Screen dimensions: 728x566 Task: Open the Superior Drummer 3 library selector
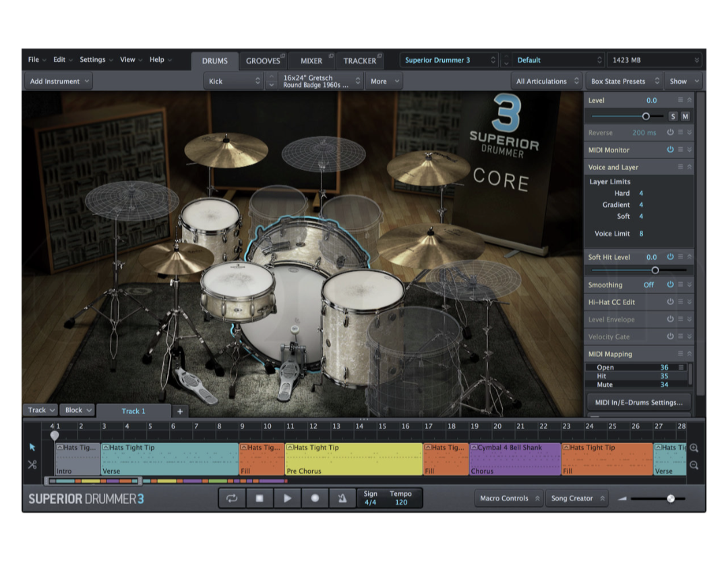(x=449, y=60)
